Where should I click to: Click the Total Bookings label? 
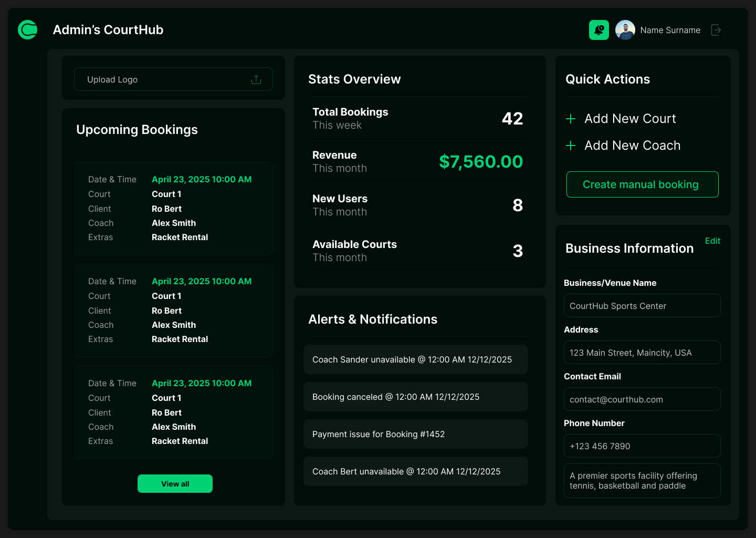coord(350,112)
